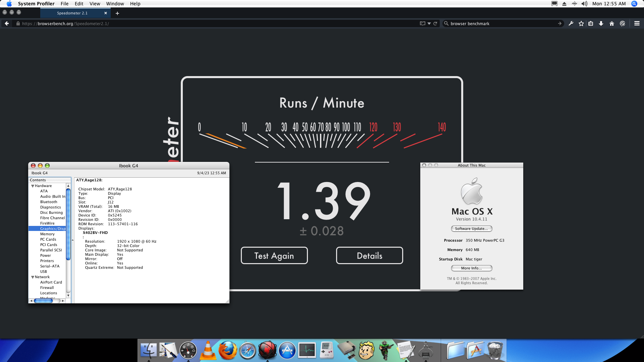
Task: Open downloads arrow icon
Action: (x=601, y=23)
